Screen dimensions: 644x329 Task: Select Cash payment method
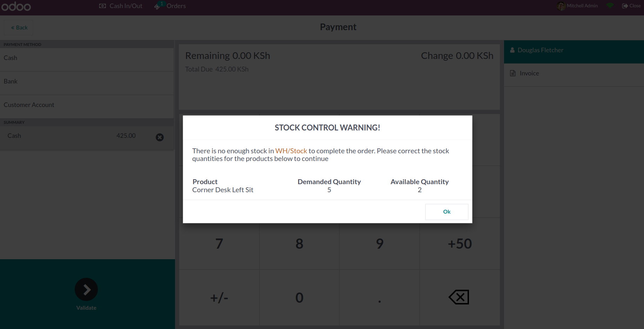[87, 58]
